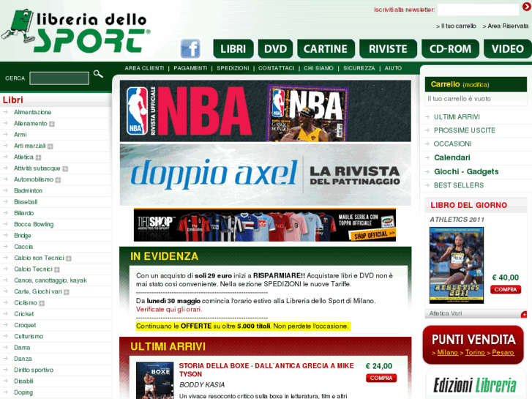Open the CARTINE tab

click(x=326, y=49)
